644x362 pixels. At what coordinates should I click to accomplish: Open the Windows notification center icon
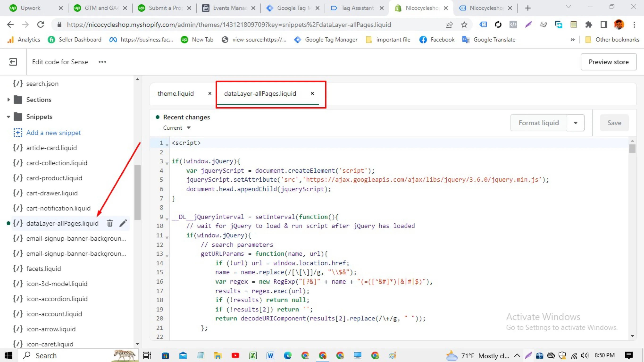pos(629,355)
